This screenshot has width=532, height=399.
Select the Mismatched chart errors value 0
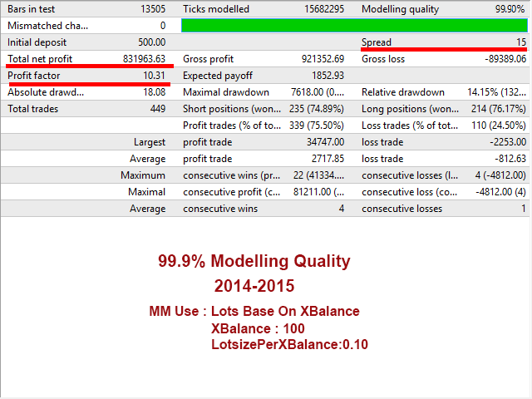pos(163,26)
